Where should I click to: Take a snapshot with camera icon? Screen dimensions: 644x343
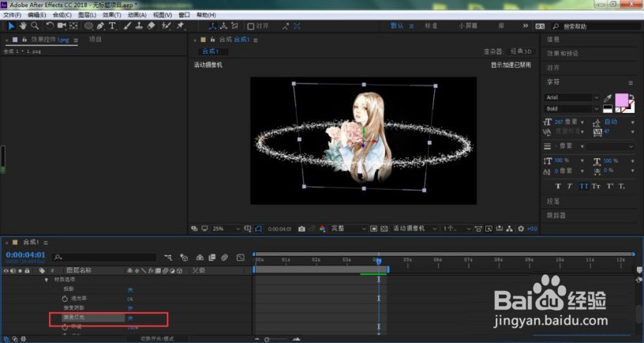click(x=301, y=228)
